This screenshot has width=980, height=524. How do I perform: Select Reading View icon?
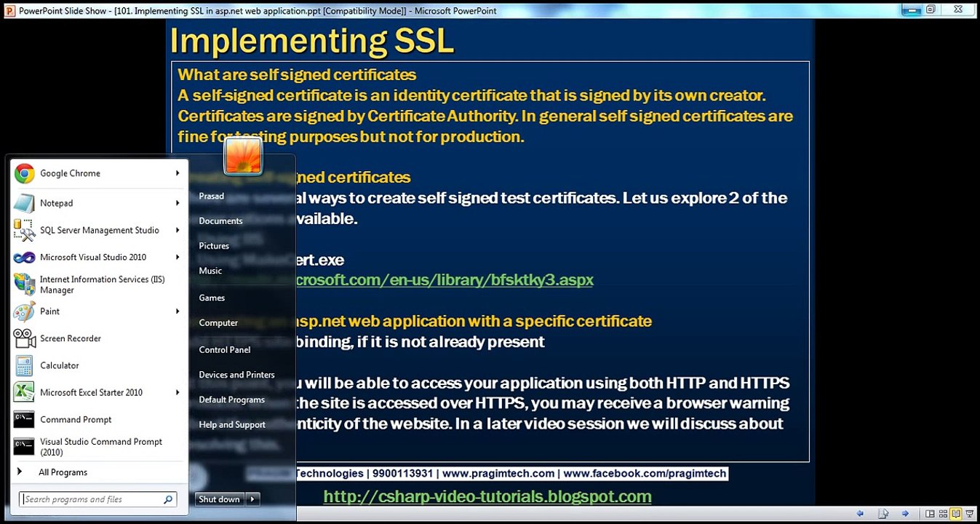click(956, 514)
